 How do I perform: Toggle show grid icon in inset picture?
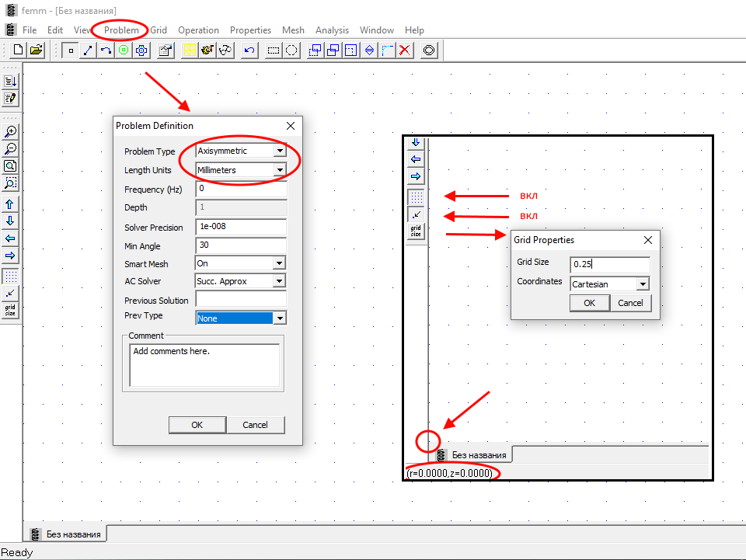tap(417, 197)
